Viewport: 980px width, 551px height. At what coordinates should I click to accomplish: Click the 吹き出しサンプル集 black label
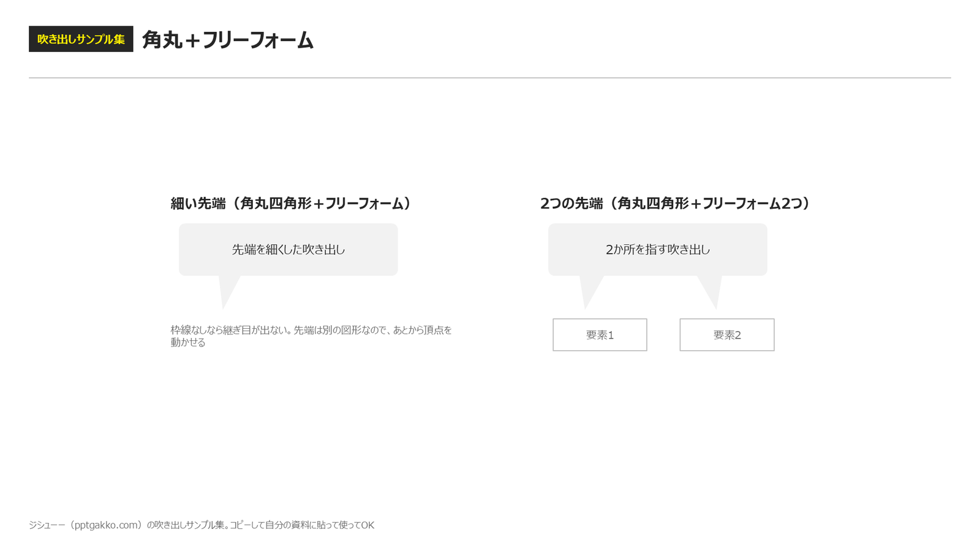(x=81, y=39)
